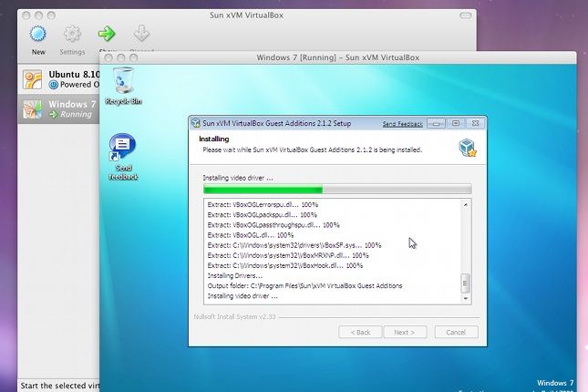588x392 pixels.
Task: Minimize the Guest Additions setup window
Action: (x=436, y=123)
